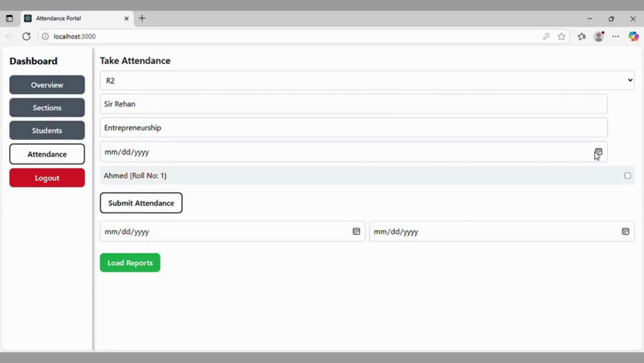Go back using the back arrow

[x=10, y=37]
